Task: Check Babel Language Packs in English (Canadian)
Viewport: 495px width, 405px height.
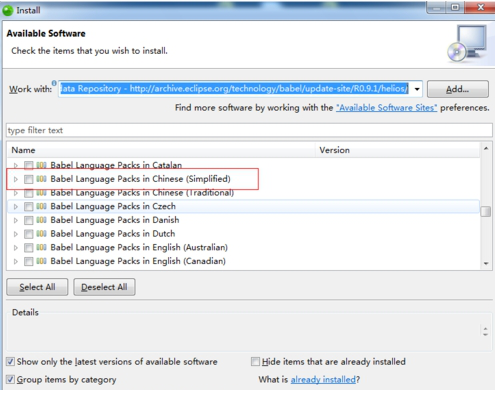Action: (x=29, y=261)
